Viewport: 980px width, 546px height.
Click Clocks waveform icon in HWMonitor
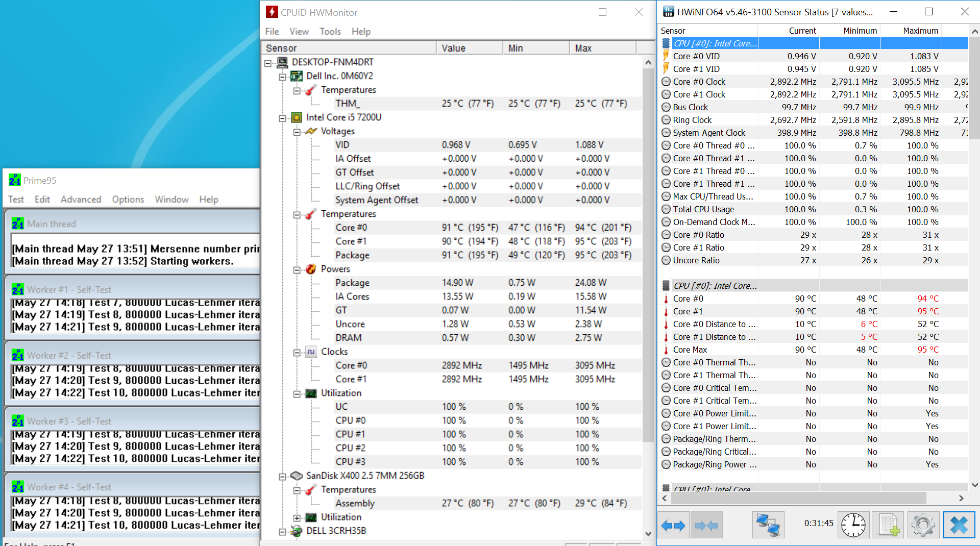[x=311, y=352]
